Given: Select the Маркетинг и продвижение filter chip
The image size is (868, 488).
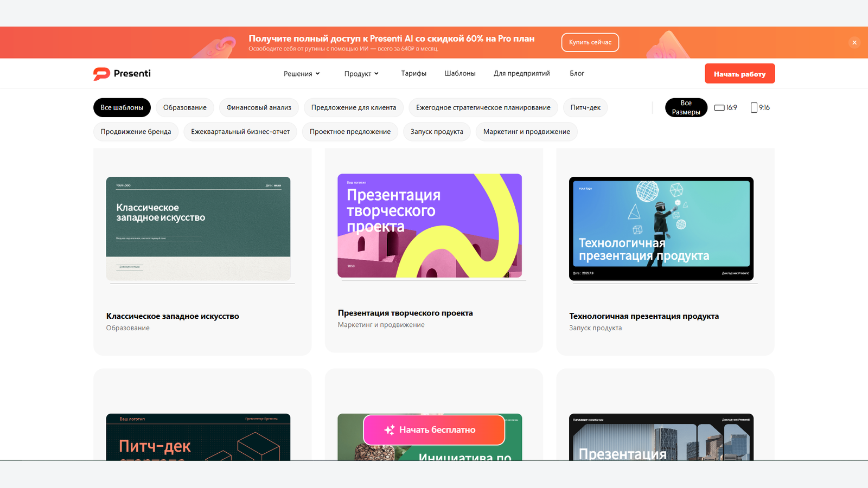Looking at the screenshot, I should pyautogui.click(x=527, y=132).
